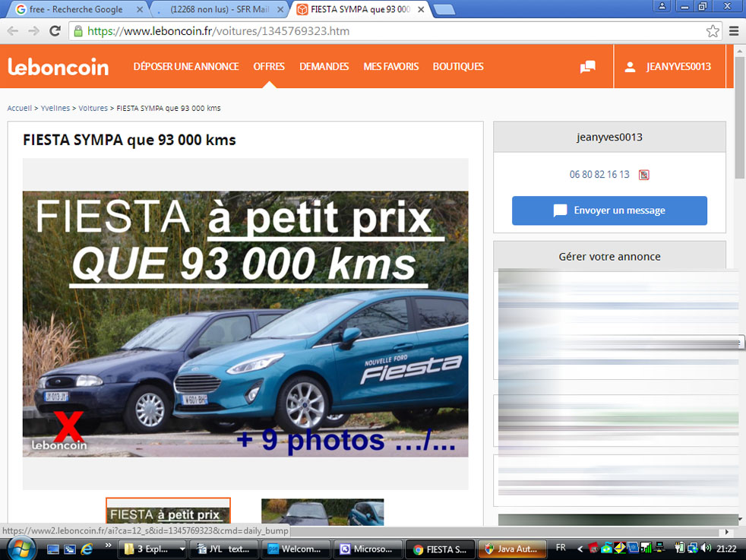Open a new browser tab

click(x=444, y=10)
